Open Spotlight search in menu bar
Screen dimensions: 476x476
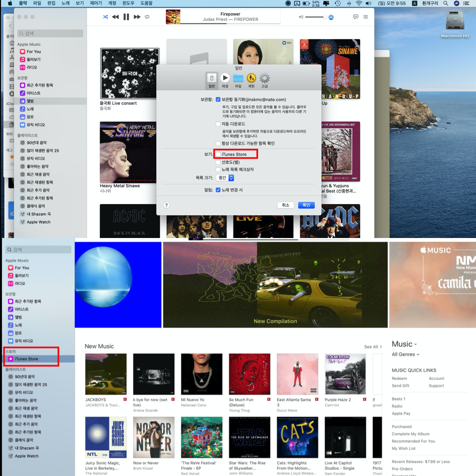click(x=446, y=3)
